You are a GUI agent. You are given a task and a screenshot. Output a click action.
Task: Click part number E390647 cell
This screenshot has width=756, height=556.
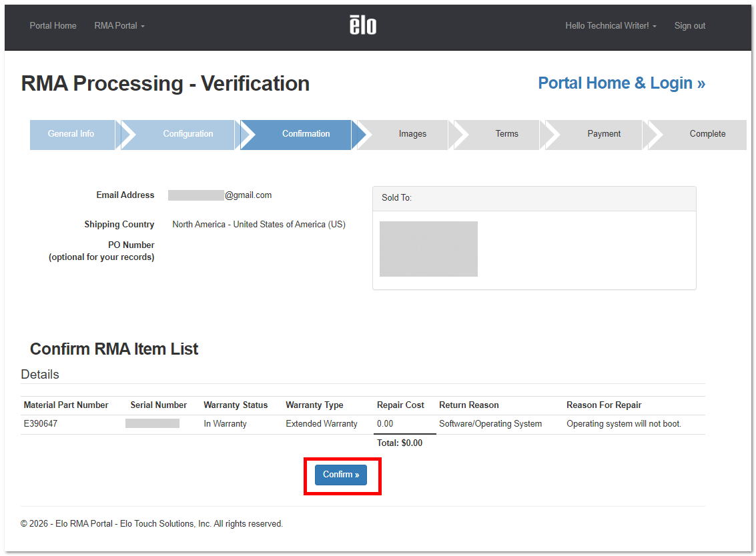41,423
